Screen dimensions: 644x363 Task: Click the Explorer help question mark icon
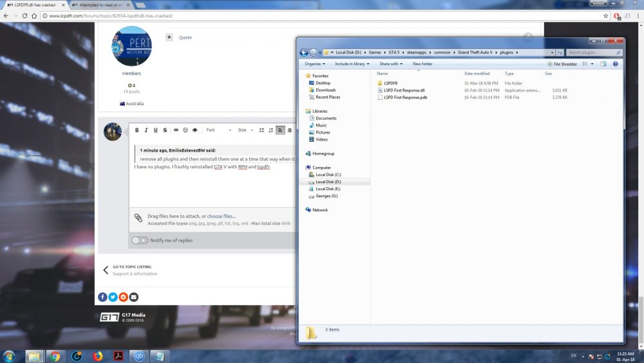coord(615,64)
